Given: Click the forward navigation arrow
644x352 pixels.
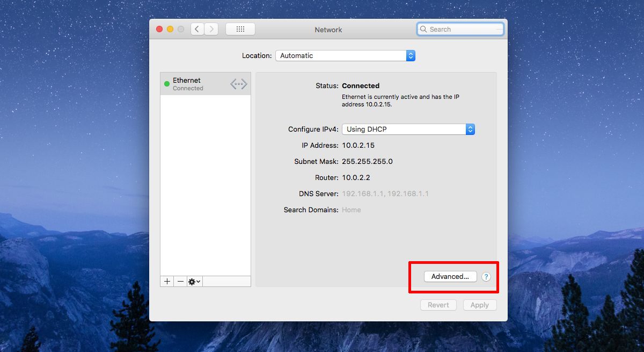Looking at the screenshot, I should click(x=211, y=29).
